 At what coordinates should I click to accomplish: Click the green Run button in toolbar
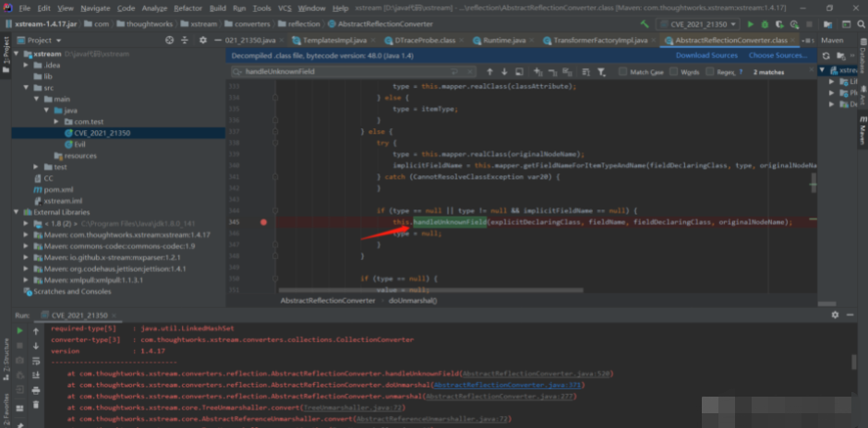[750, 24]
